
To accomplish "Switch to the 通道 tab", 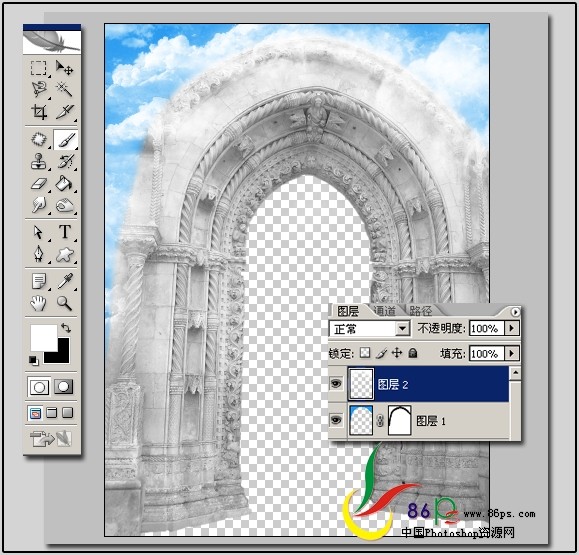I will pyautogui.click(x=384, y=311).
